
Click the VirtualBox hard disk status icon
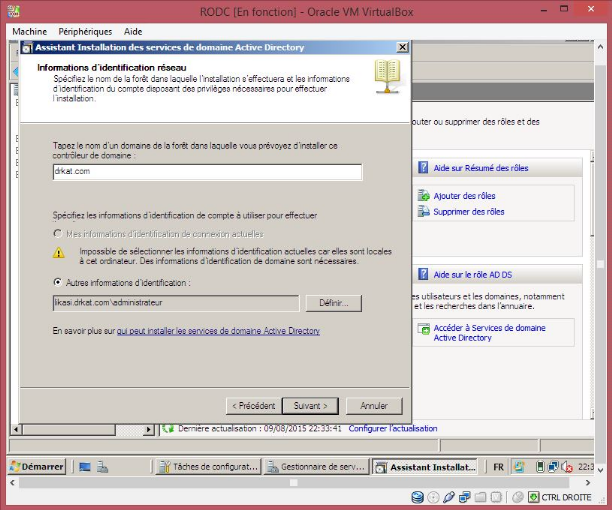418,497
